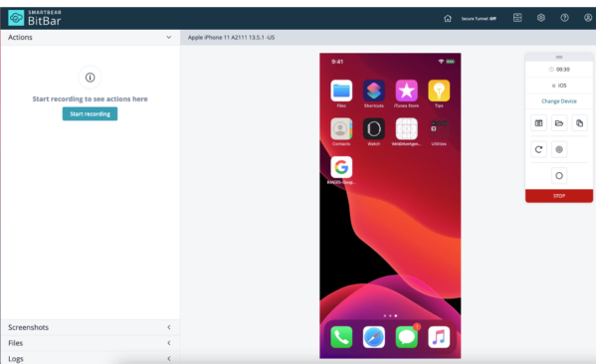Open Phone app in iPhone dock
Image resolution: width=596 pixels, height=364 pixels.
click(341, 337)
